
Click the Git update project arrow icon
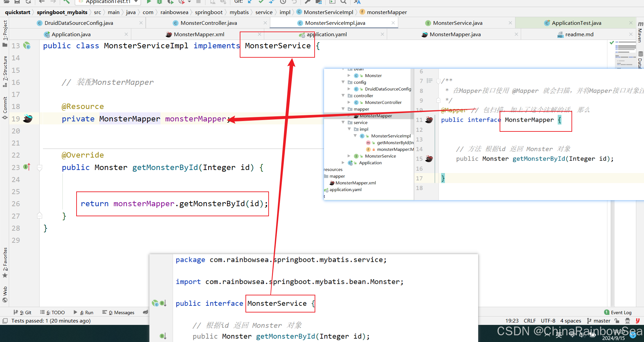(250, 2)
